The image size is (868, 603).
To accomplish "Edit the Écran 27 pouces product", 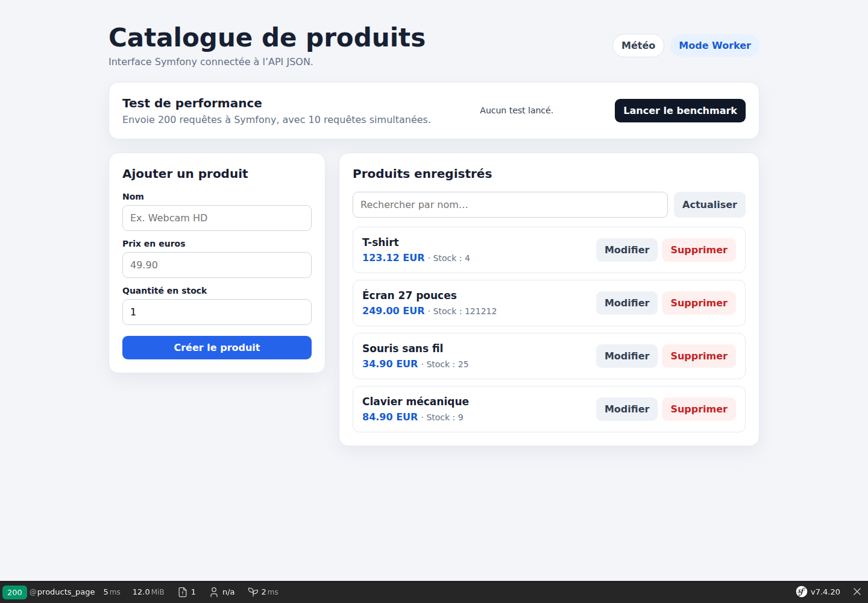I will [627, 303].
